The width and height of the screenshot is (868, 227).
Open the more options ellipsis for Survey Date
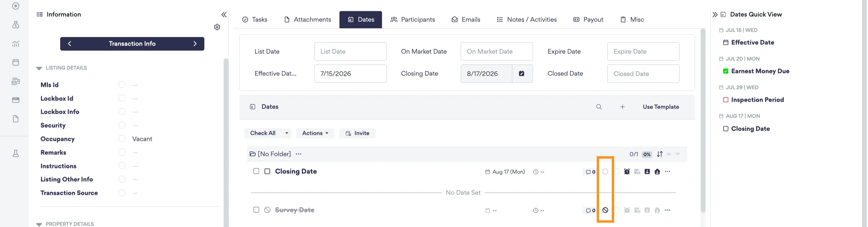(667, 210)
